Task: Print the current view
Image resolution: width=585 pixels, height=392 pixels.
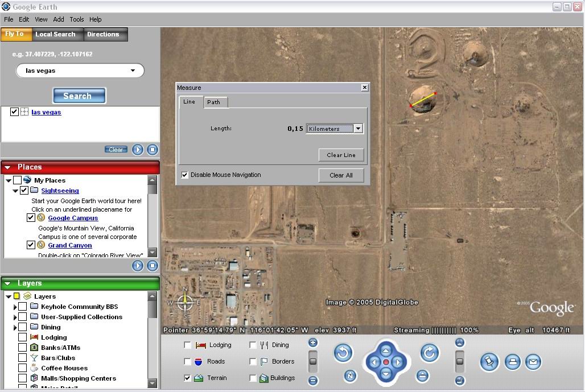Action: coord(513,362)
